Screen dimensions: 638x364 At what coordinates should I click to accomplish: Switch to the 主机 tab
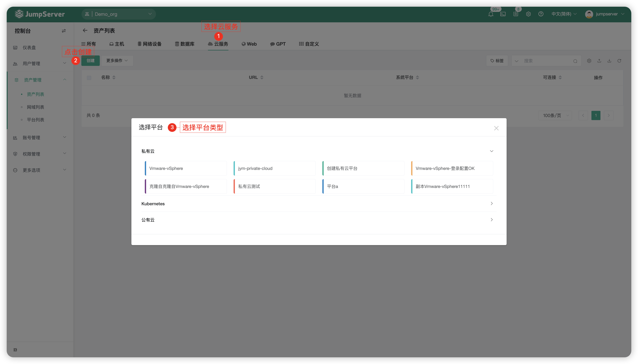(x=117, y=44)
